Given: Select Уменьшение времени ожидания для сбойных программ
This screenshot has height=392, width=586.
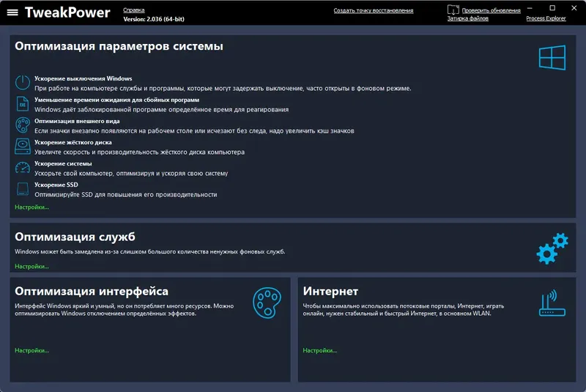Looking at the screenshot, I should 116,100.
